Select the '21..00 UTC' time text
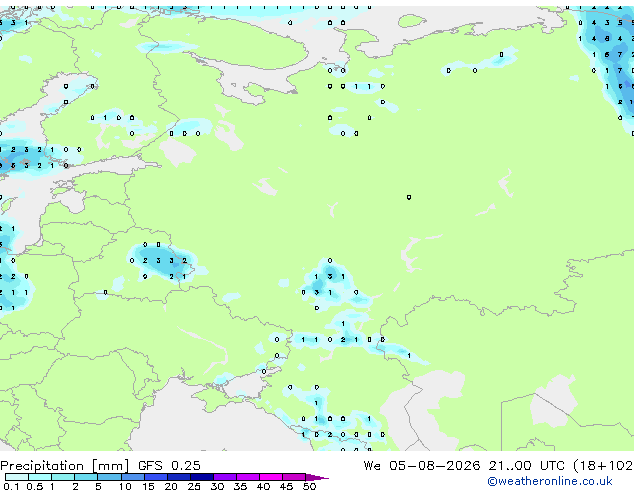Viewport: 634px width, 490px height. point(526,465)
